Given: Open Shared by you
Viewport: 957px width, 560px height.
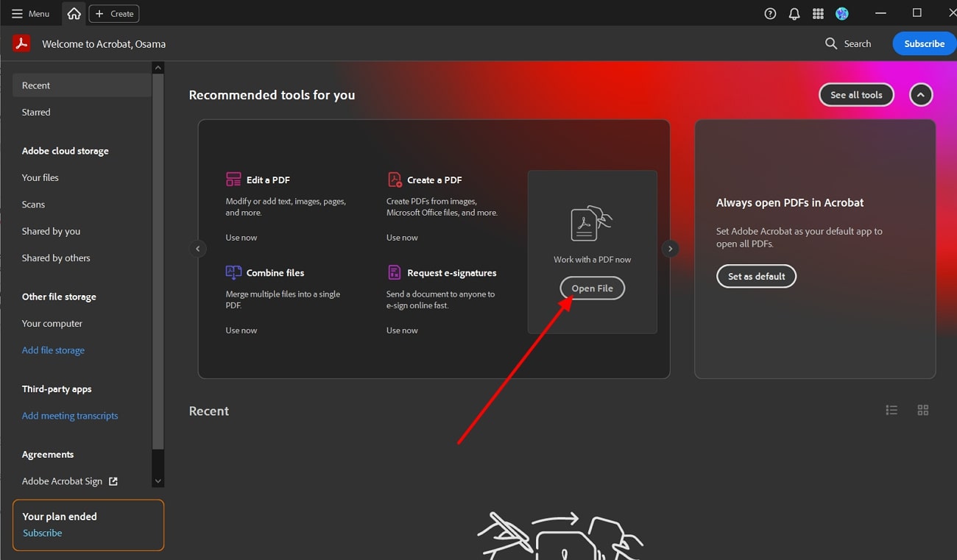Looking at the screenshot, I should click(x=51, y=231).
